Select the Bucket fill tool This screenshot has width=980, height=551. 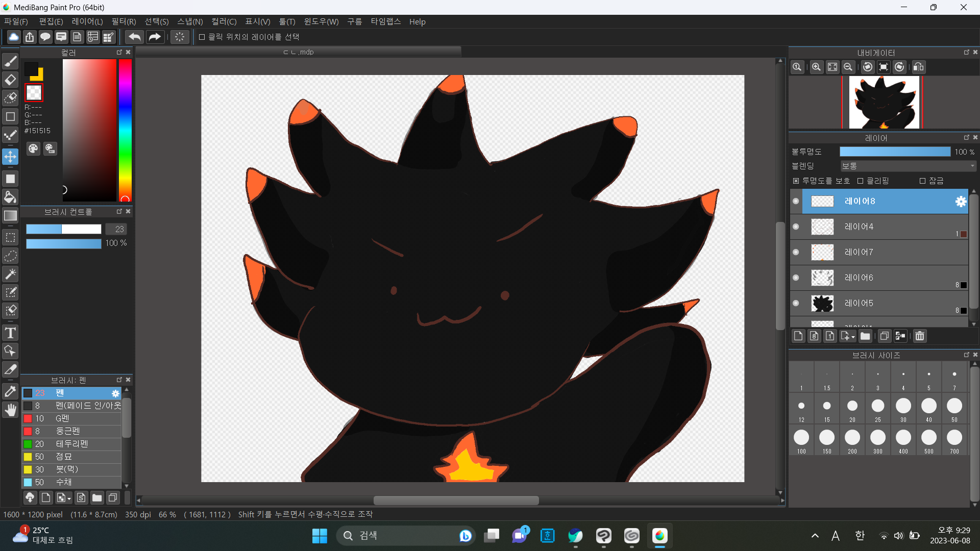click(x=10, y=197)
